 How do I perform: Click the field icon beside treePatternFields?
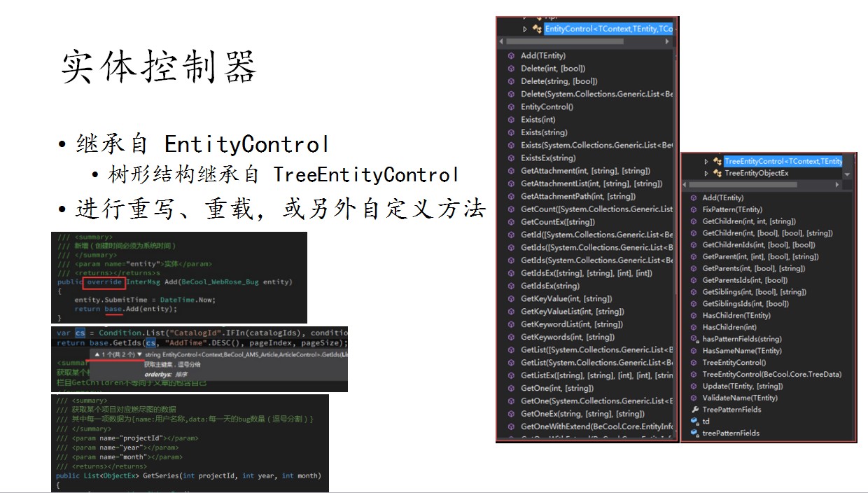(x=694, y=433)
